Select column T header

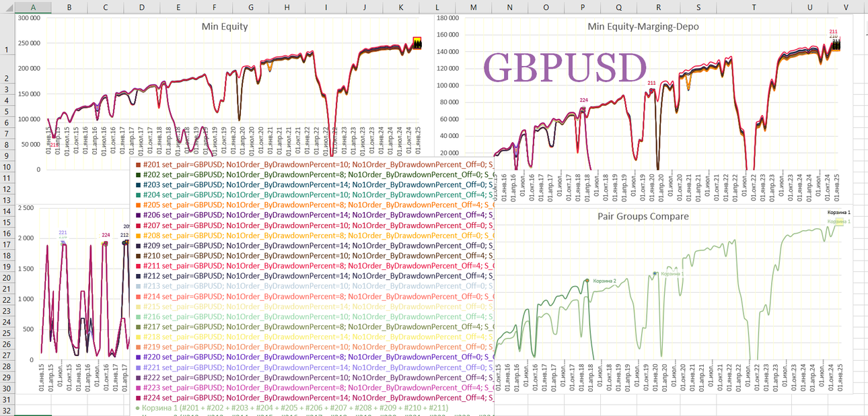[754, 7]
